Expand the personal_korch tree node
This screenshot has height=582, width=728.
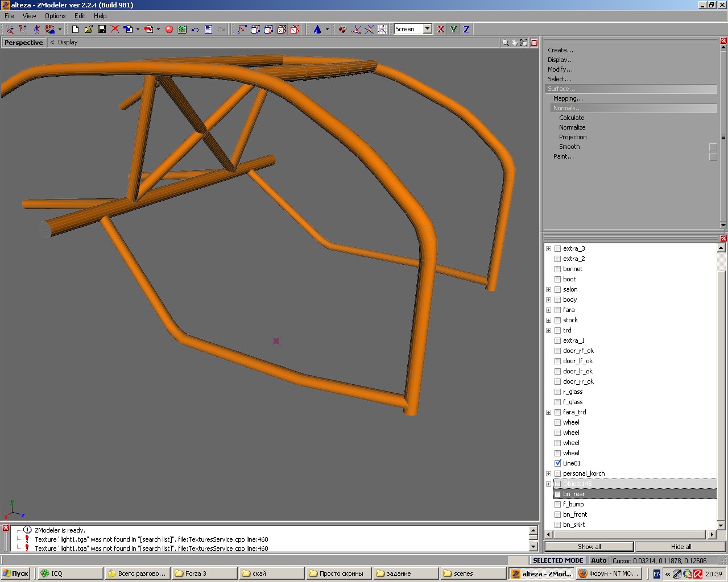(x=548, y=473)
